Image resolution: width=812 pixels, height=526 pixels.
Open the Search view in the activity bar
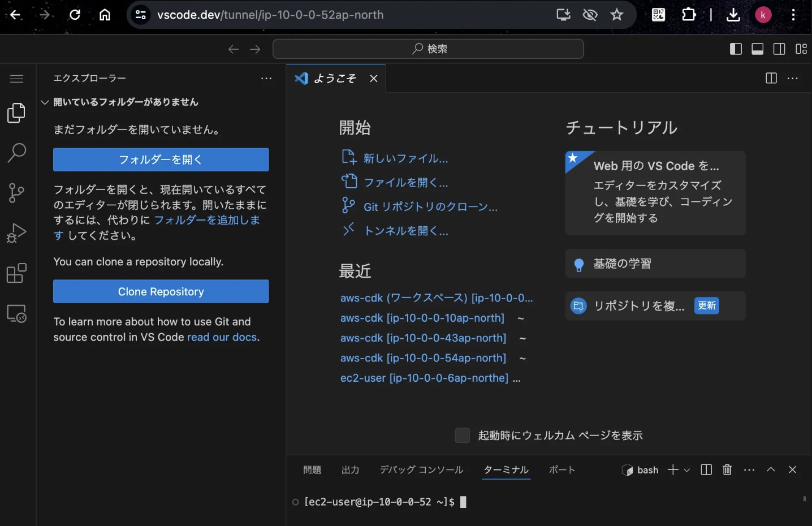pyautogui.click(x=16, y=153)
